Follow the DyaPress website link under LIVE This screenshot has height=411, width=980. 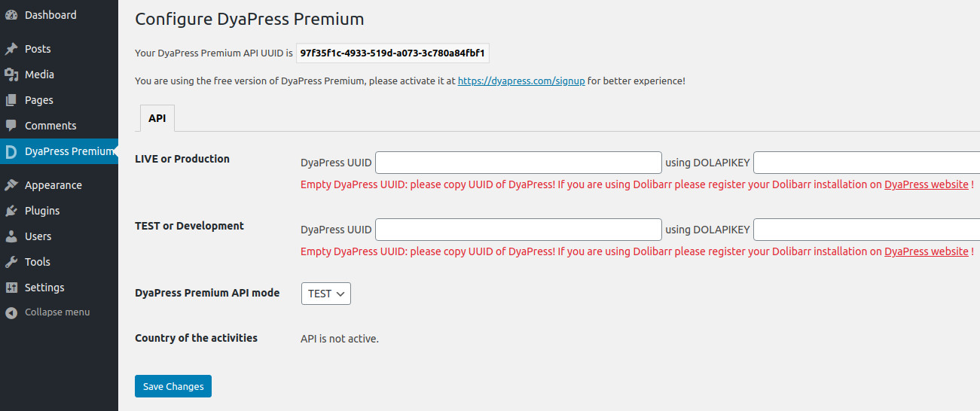927,184
